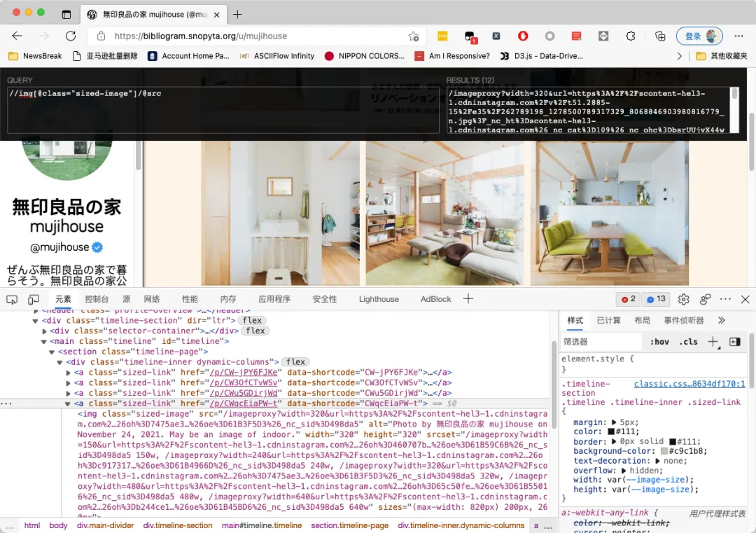
Task: Click the XPath query input field
Action: pos(223,111)
